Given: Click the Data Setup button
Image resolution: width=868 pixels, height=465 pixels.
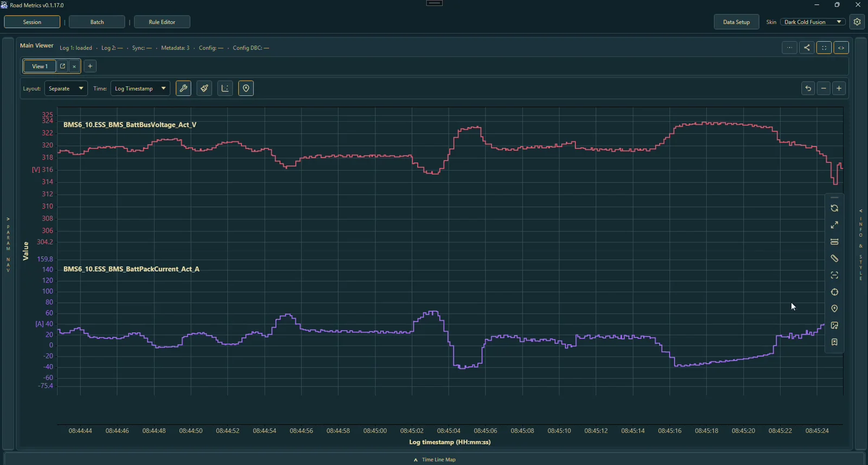Looking at the screenshot, I should 736,22.
